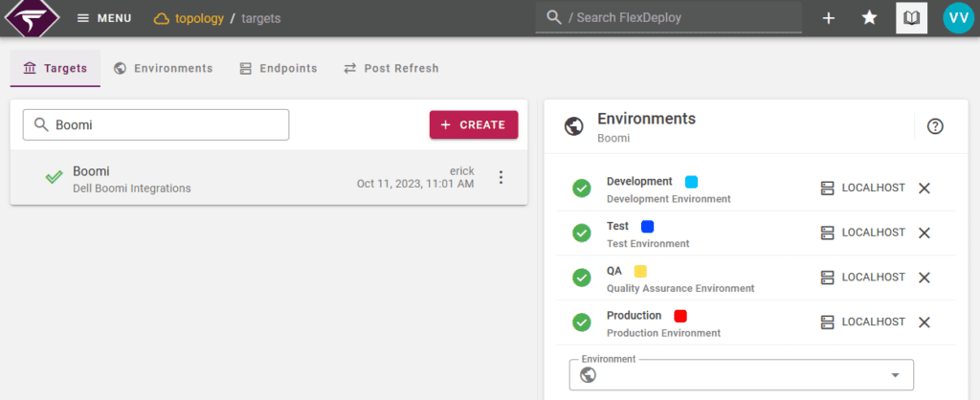Toggle the Test environment green check
Viewport: 980px width, 400px height.
(x=581, y=233)
